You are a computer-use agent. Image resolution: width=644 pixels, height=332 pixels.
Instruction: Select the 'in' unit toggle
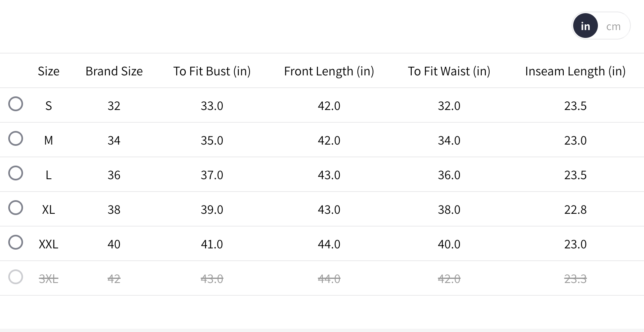tap(585, 26)
